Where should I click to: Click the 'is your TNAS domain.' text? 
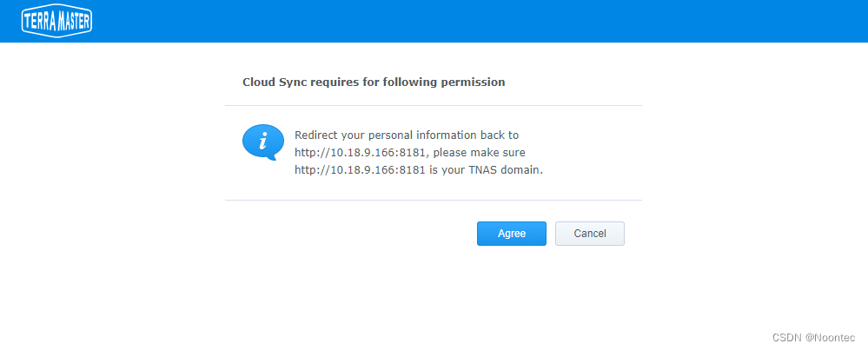point(486,170)
